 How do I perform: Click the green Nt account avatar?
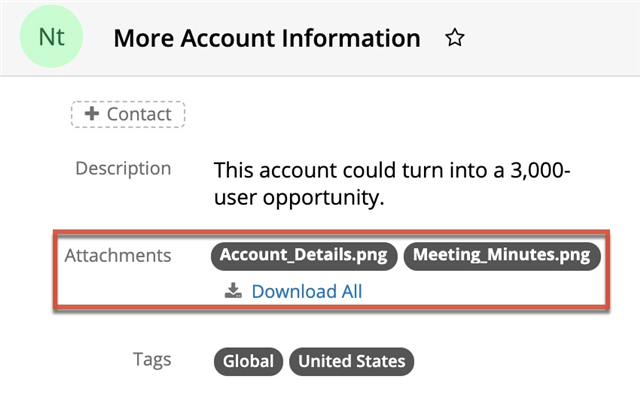point(51,38)
